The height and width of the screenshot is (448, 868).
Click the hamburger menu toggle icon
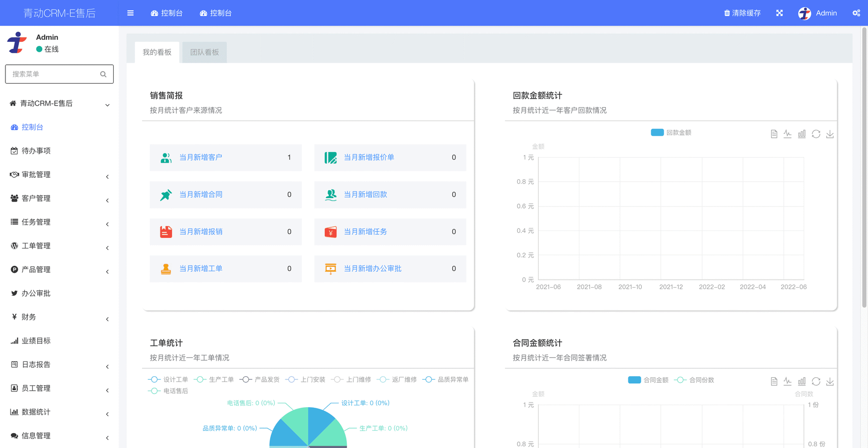click(131, 13)
